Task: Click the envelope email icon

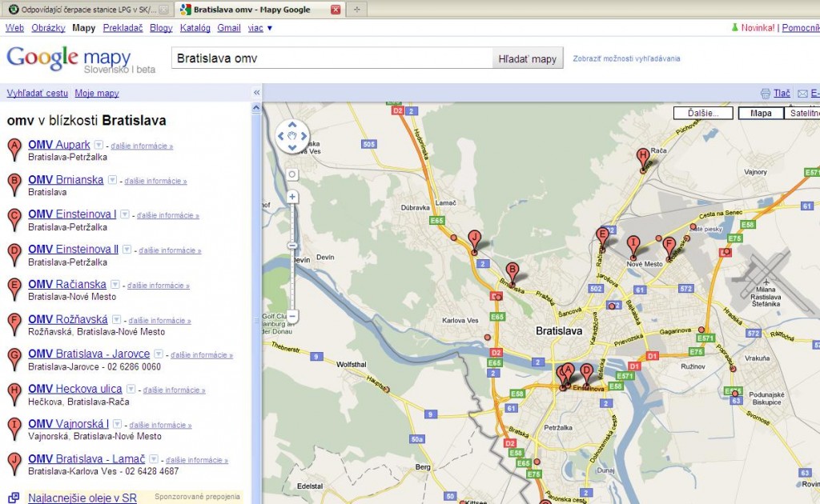Action: tap(802, 94)
